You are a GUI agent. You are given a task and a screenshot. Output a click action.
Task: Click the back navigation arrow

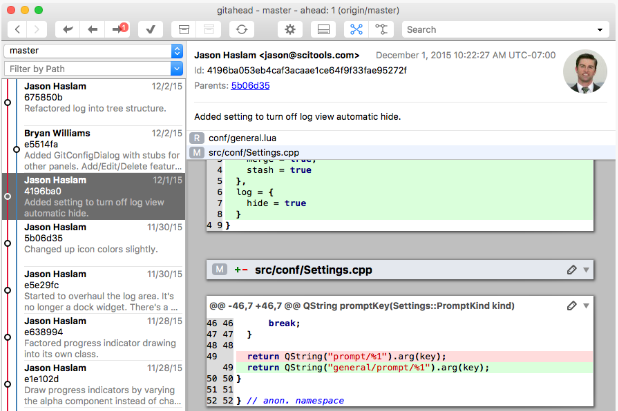[19, 29]
